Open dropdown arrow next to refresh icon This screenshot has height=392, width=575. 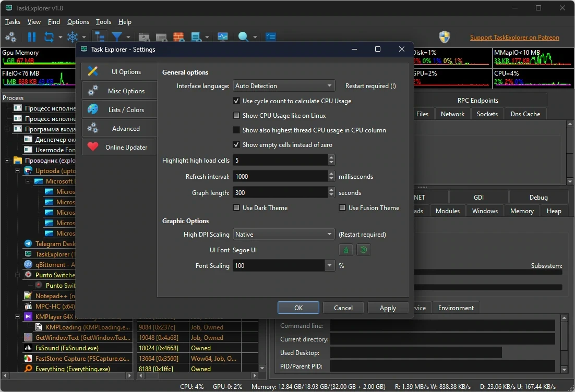coord(60,37)
